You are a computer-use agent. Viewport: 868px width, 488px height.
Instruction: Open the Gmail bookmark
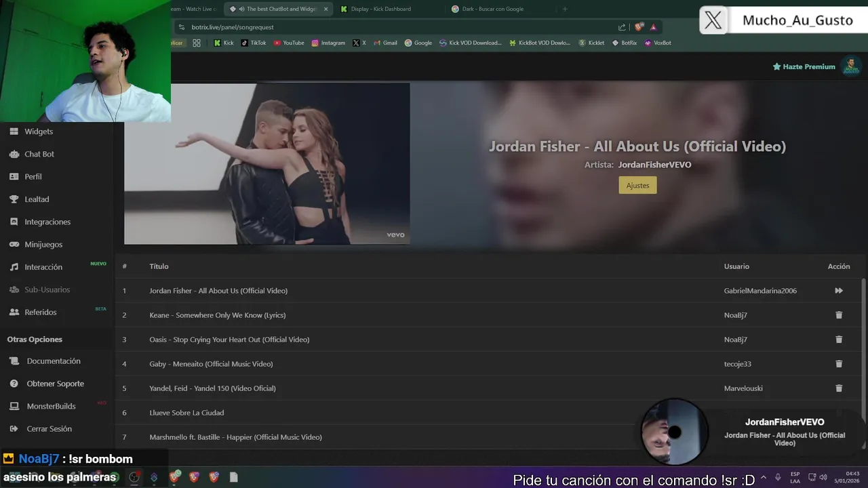[385, 43]
